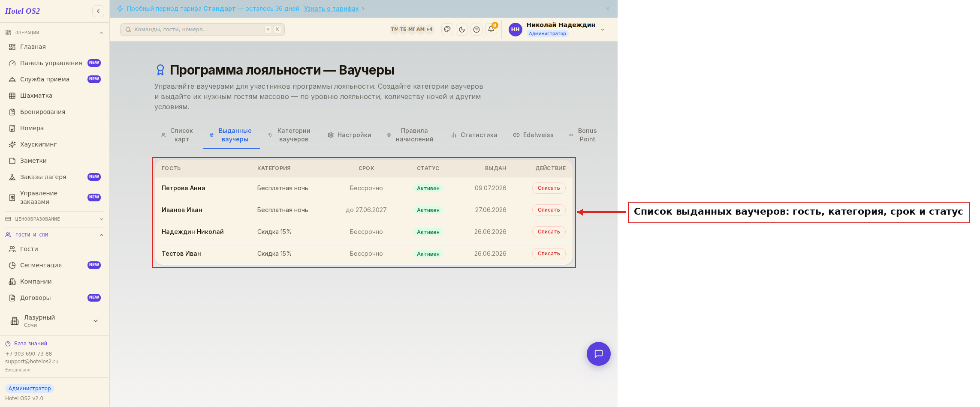980x407 pixels.
Task: Collapse the sidebar with the chevron button
Action: [98, 11]
